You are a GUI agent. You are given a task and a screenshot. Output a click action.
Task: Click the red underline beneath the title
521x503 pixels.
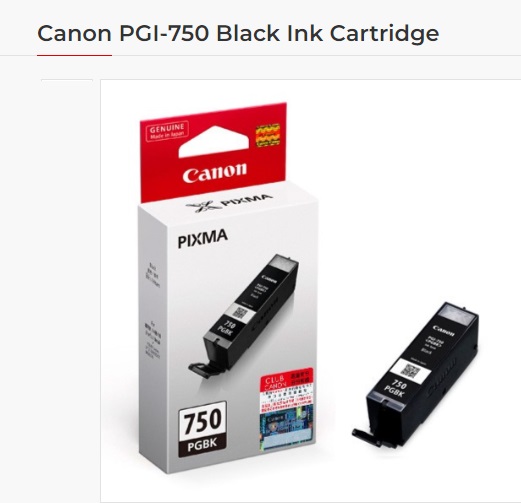(74, 55)
